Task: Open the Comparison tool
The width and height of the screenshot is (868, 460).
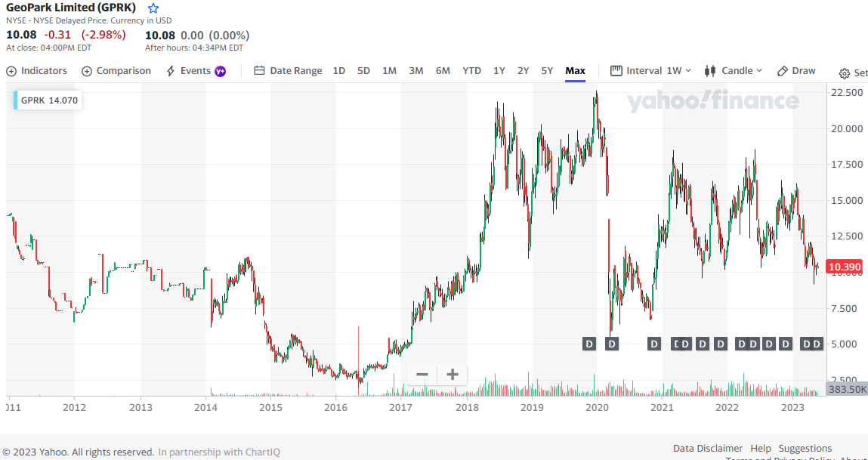Action: [116, 71]
